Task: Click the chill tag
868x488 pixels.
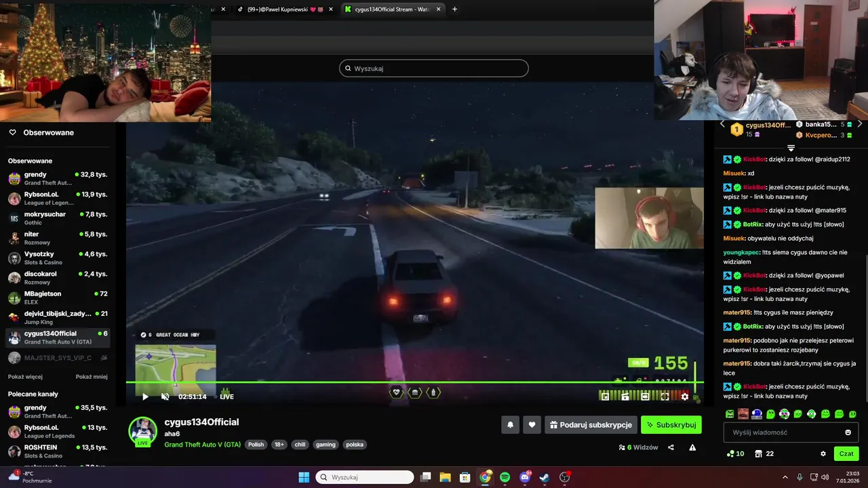Action: tap(300, 445)
